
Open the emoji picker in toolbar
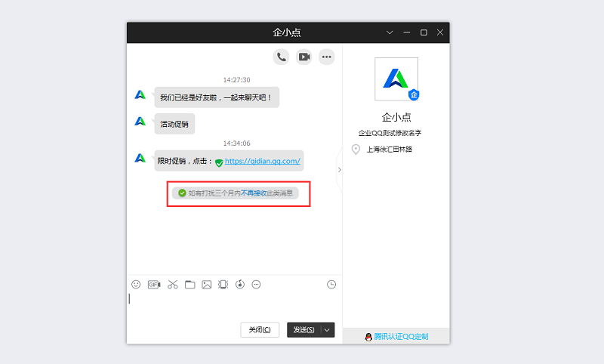[136, 284]
